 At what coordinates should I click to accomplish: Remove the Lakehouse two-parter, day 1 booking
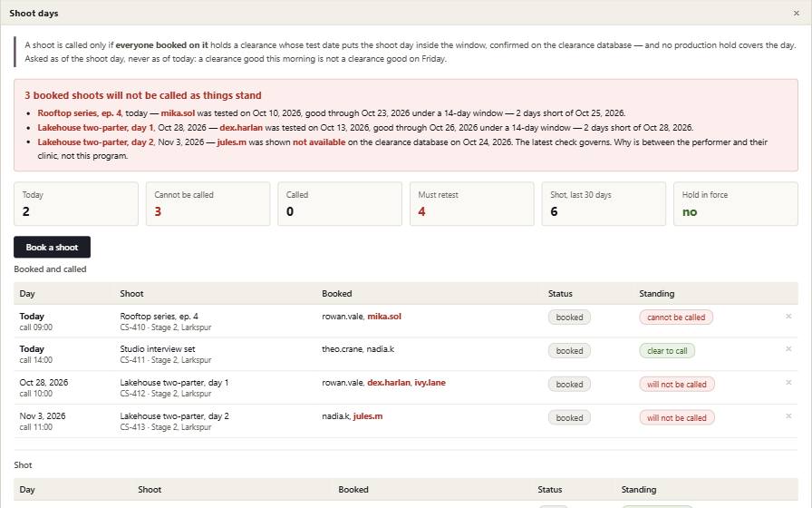click(788, 383)
